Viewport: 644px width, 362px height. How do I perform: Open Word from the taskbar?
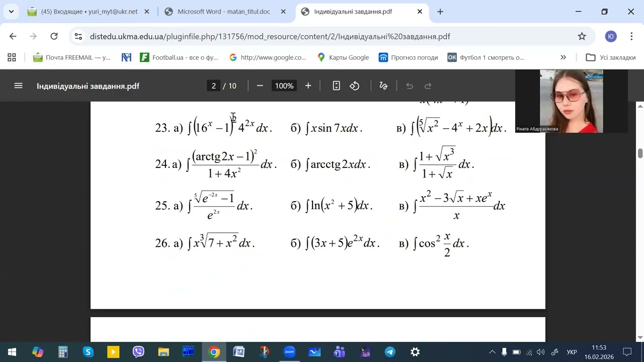pyautogui.click(x=239, y=352)
